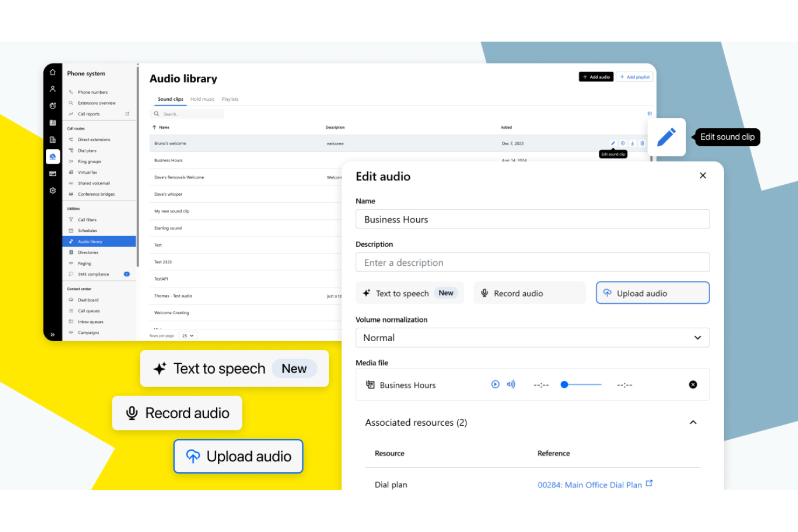Click the sound clip Search field
The width and height of the screenshot is (798, 532).
[187, 114]
